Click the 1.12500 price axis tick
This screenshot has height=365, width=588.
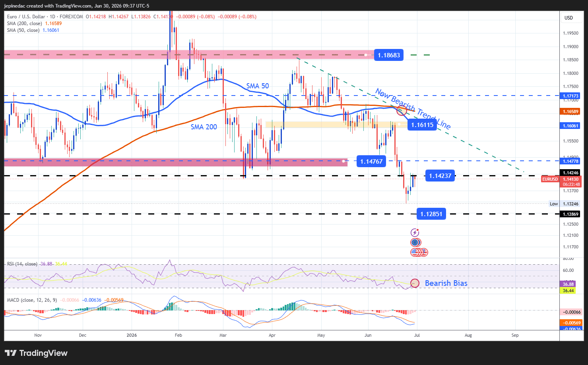click(x=571, y=224)
